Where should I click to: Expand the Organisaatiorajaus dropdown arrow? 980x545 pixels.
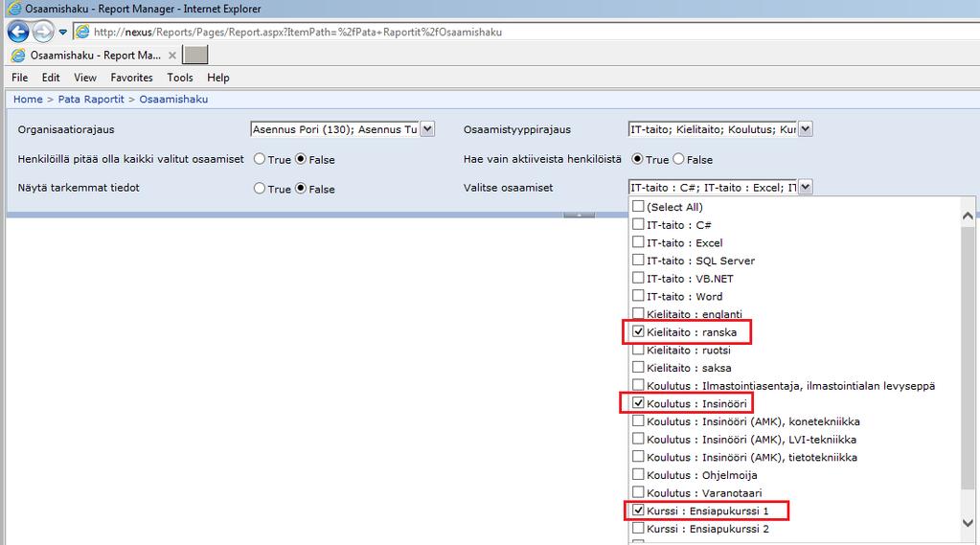(x=427, y=129)
